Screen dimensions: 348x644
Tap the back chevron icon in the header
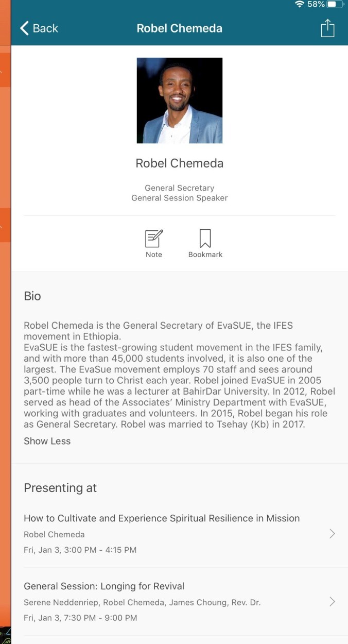click(x=24, y=28)
